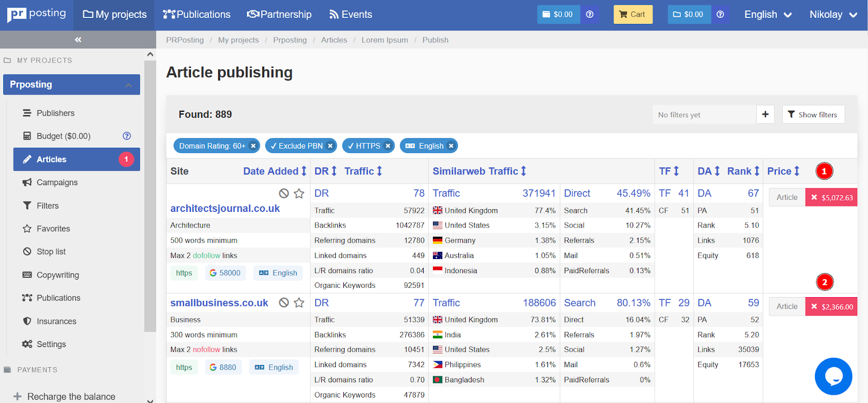Click Show filters button
Screen dimensions: 868x403
[x=813, y=115]
